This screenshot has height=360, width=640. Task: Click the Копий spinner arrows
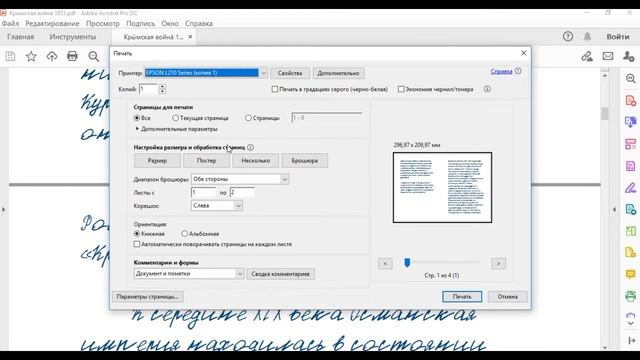[x=162, y=89]
